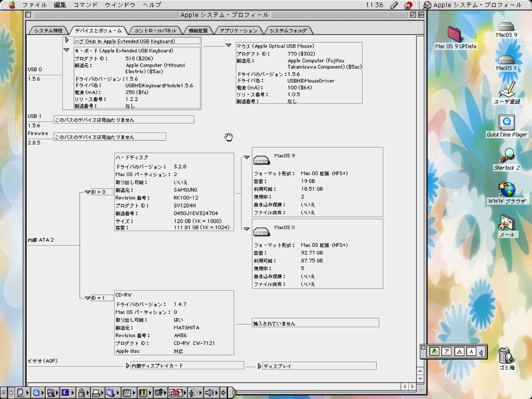The width and height of the screenshot is (532, 399).
Task: Click the MacOS X volume disk icon in profiler
Action: 262,231
